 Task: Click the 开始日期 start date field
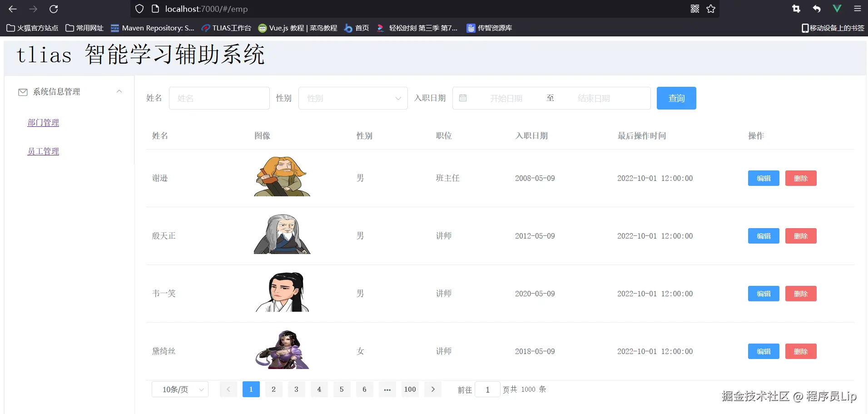(x=506, y=98)
